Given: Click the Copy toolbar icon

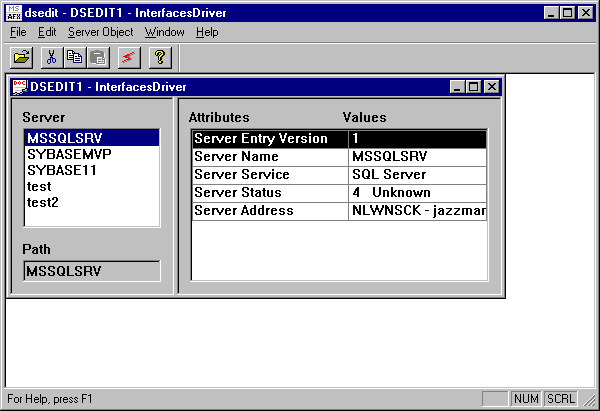Looking at the screenshot, I should 75,58.
